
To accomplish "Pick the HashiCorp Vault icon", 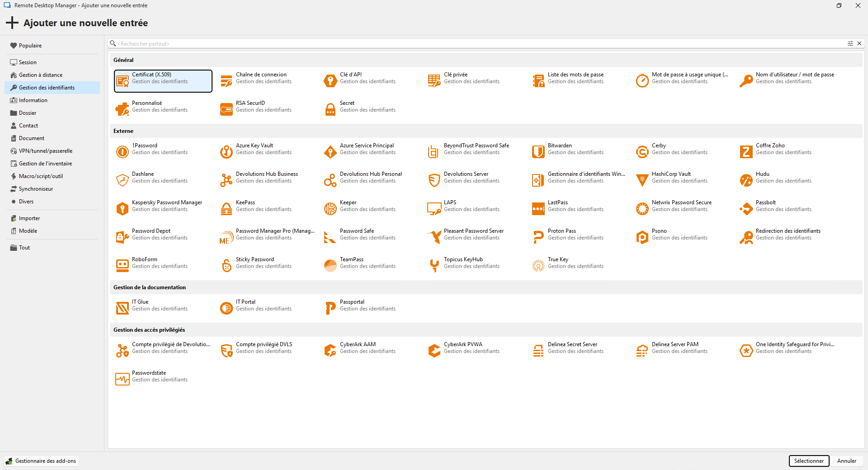I will (642, 180).
